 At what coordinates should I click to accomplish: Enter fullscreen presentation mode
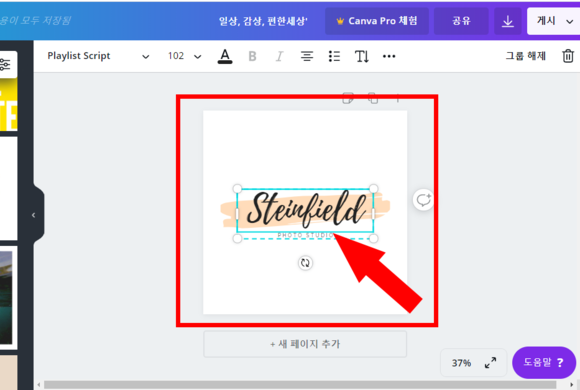click(490, 363)
